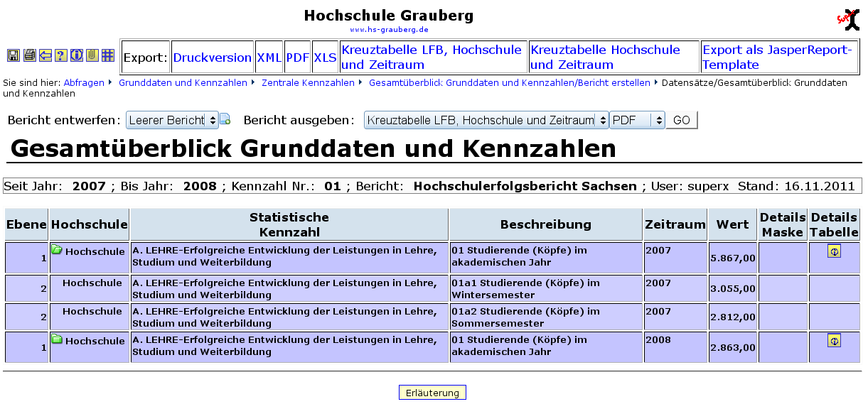This screenshot has height=404, width=868.
Task: Click the Stand: 16.11.2011 text
Action: pos(796,187)
